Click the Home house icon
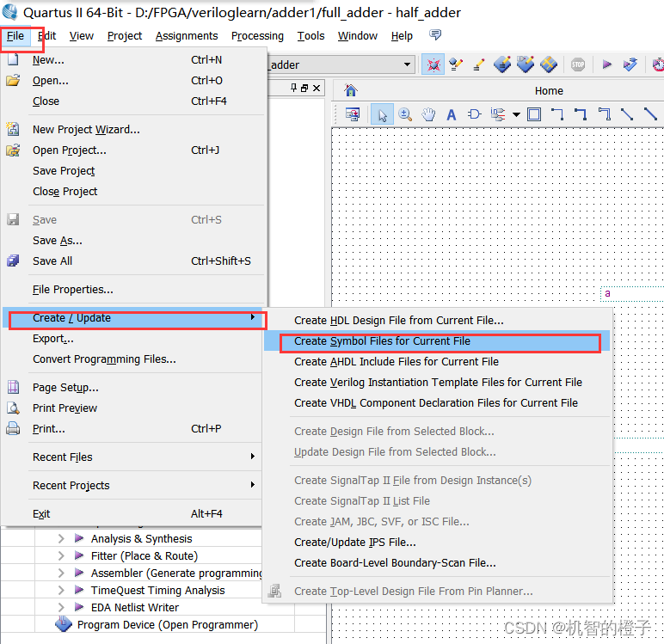Viewport: 664px width, 644px height. [x=351, y=90]
